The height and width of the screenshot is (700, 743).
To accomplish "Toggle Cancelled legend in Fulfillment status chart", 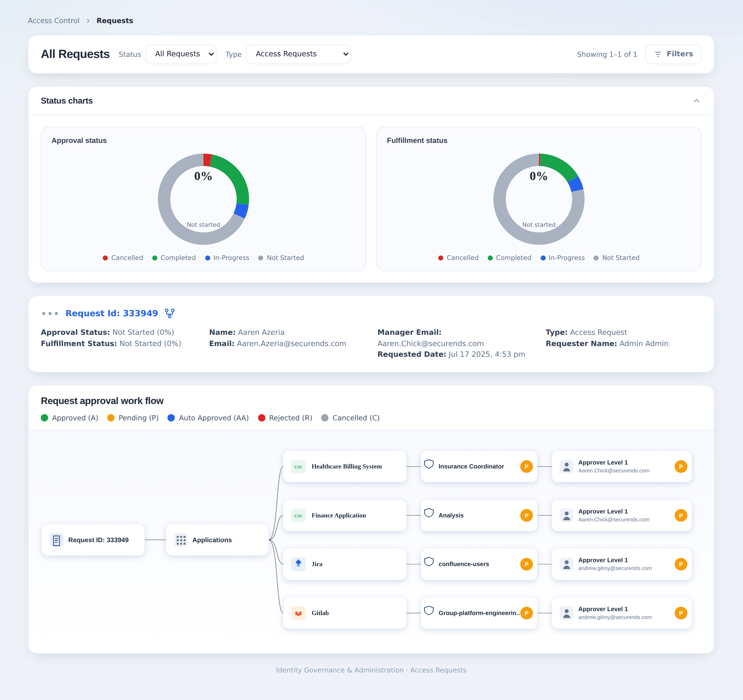I will pyautogui.click(x=458, y=258).
